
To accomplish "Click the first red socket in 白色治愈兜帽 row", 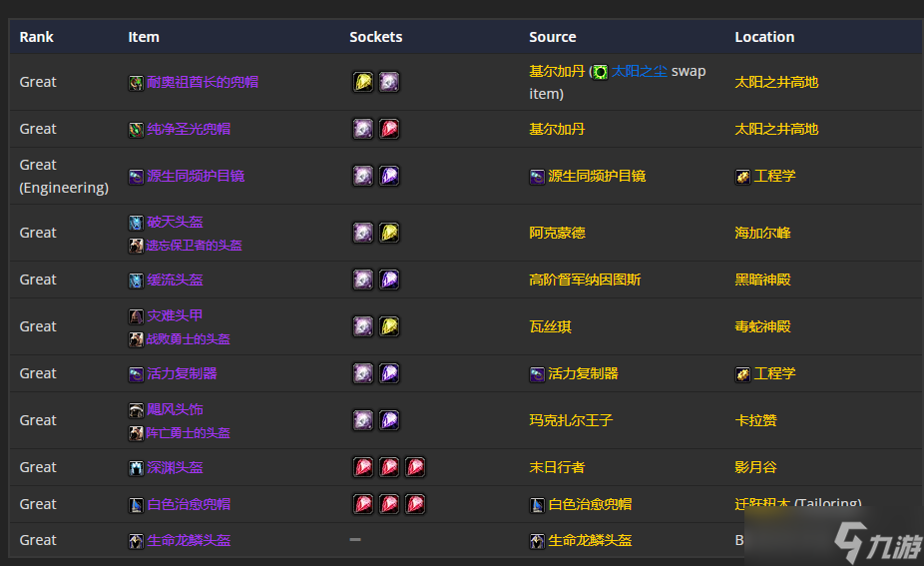I will point(363,504).
